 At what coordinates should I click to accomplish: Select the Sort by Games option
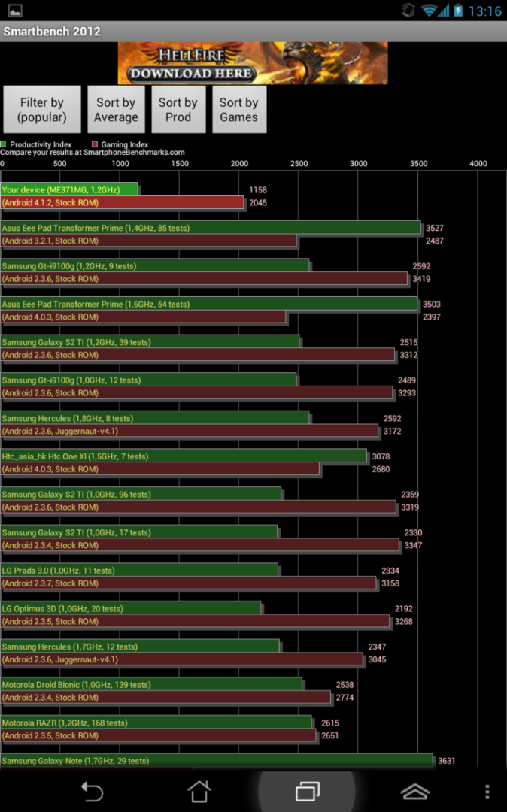pyautogui.click(x=239, y=110)
